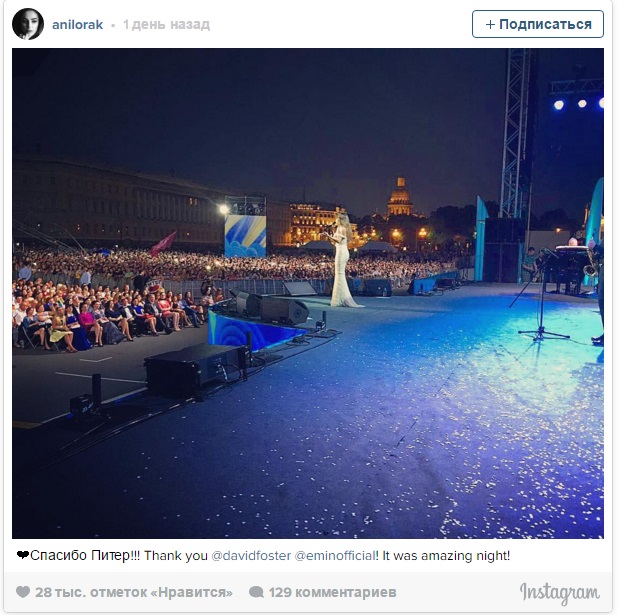This screenshot has width=619, height=615.
Task: Click the blue stage spotlights in photo
Action: pos(579,104)
